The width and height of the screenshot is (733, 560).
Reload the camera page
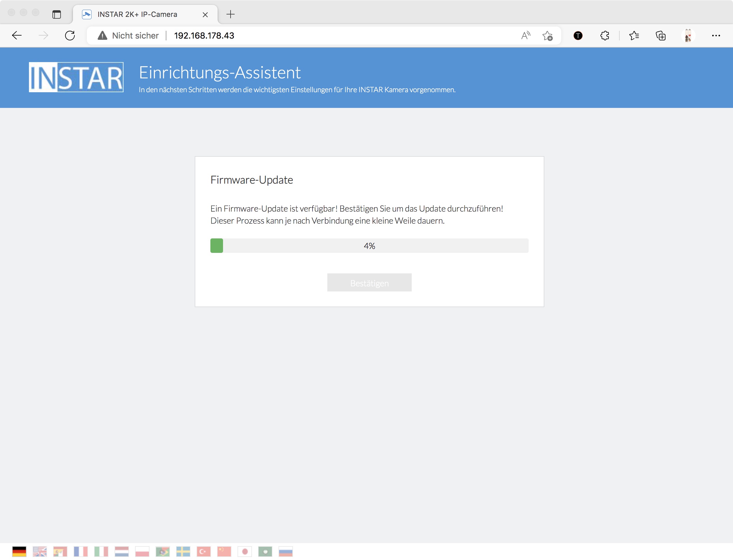click(70, 35)
